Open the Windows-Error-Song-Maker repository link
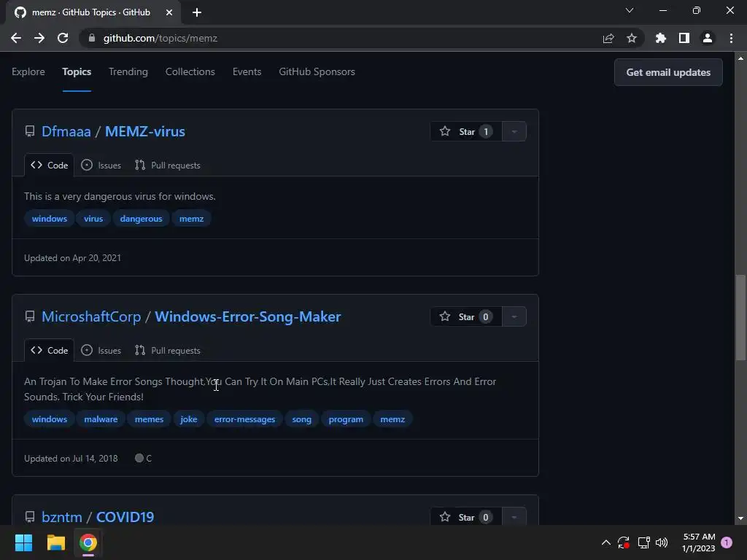Image resolution: width=747 pixels, height=560 pixels. pos(248,316)
